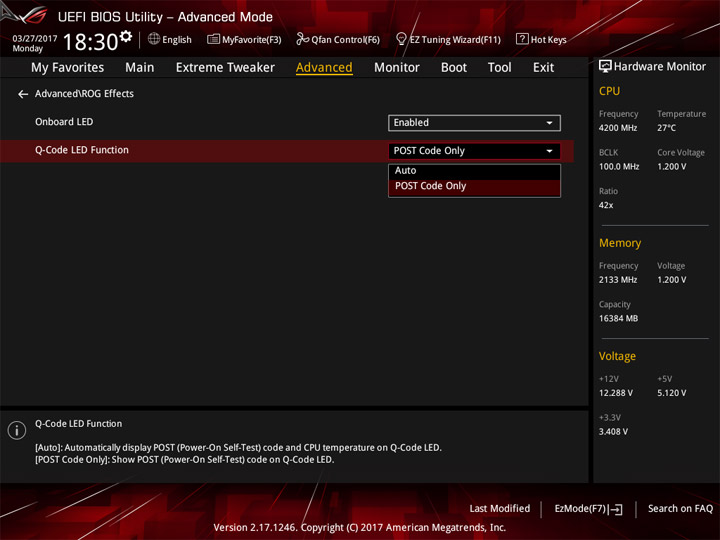Open the Tool tab
This screenshot has height=540, width=720.
(x=499, y=68)
